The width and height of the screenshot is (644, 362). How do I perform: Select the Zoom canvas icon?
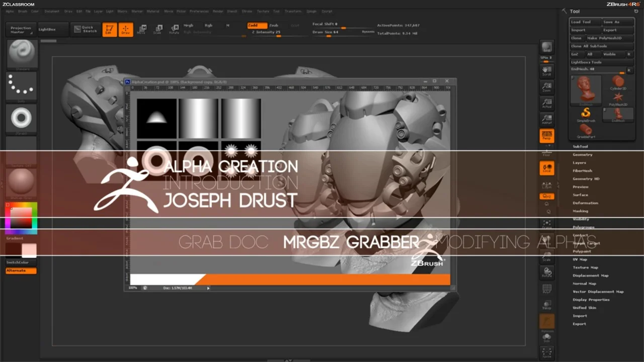click(x=546, y=87)
